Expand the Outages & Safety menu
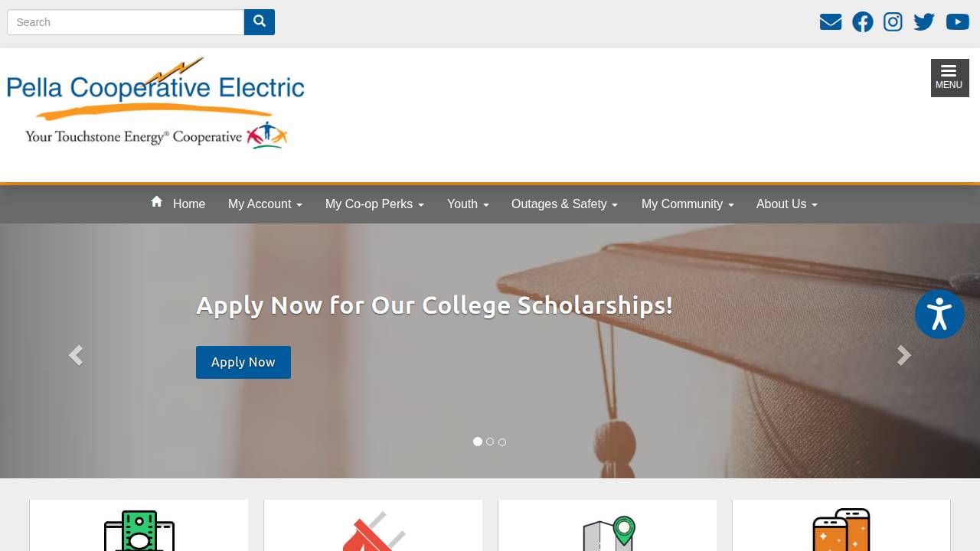This screenshot has height=551, width=980. point(564,204)
